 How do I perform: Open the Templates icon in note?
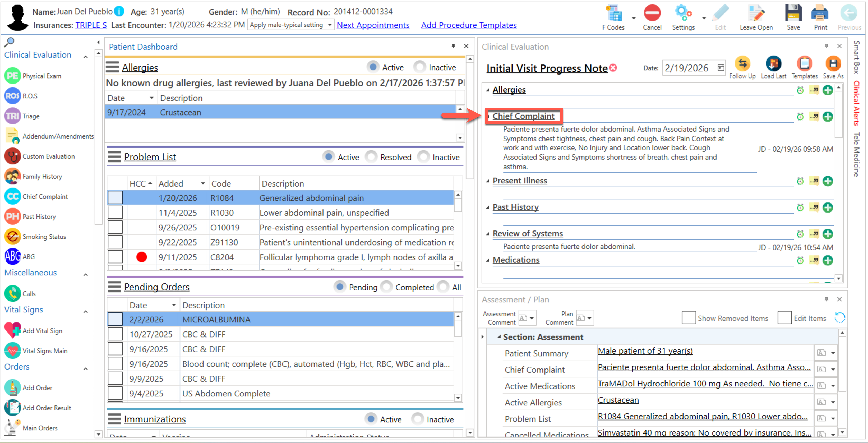pos(804,64)
